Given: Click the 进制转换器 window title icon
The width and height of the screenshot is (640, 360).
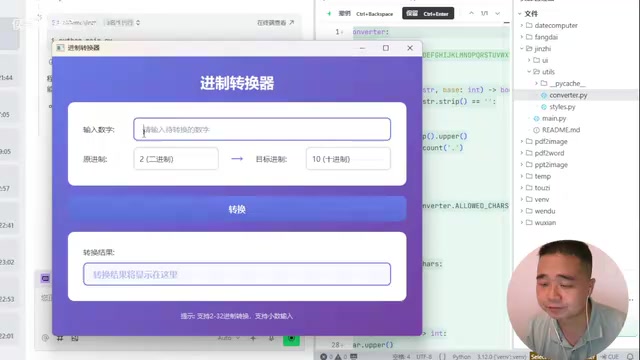Looking at the screenshot, I should [60, 48].
